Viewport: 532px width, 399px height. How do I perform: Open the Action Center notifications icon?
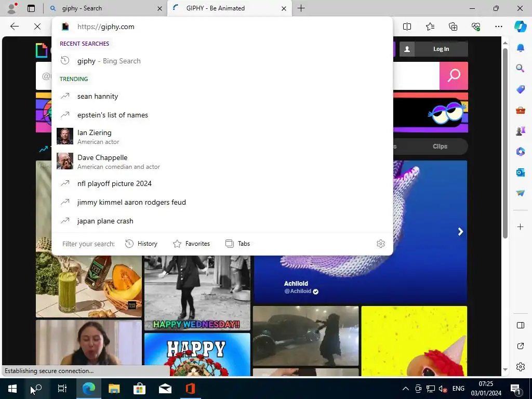[x=515, y=389]
